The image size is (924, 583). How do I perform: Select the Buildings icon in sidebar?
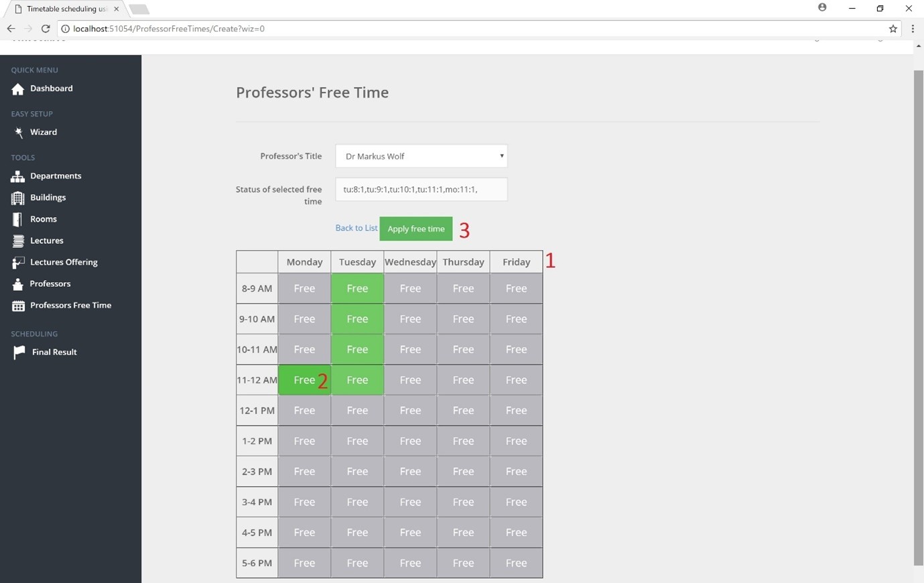coord(18,198)
